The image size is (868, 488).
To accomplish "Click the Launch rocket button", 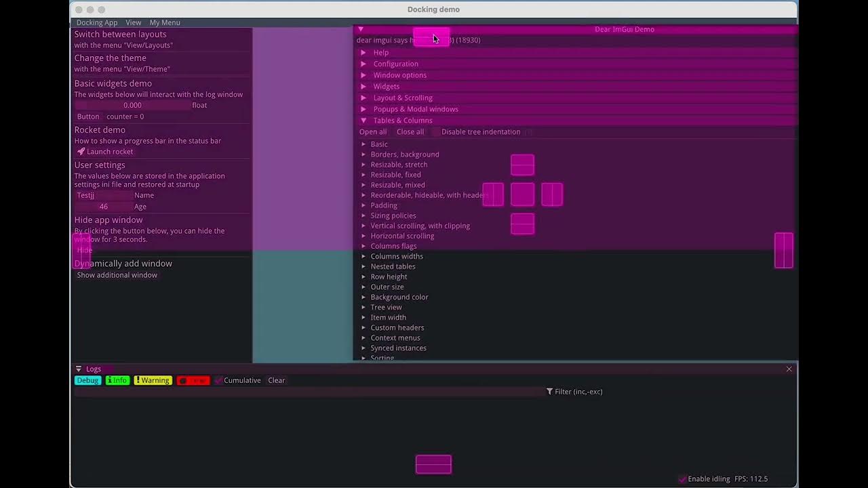I will pyautogui.click(x=105, y=152).
